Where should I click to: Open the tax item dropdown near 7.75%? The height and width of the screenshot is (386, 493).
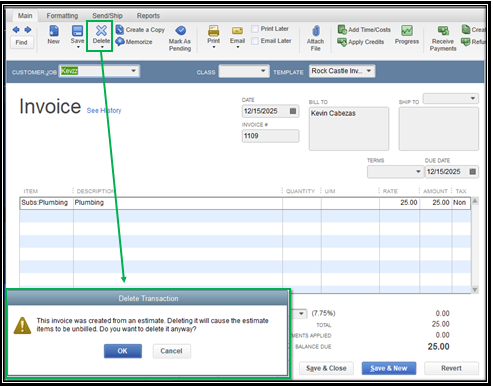301,313
